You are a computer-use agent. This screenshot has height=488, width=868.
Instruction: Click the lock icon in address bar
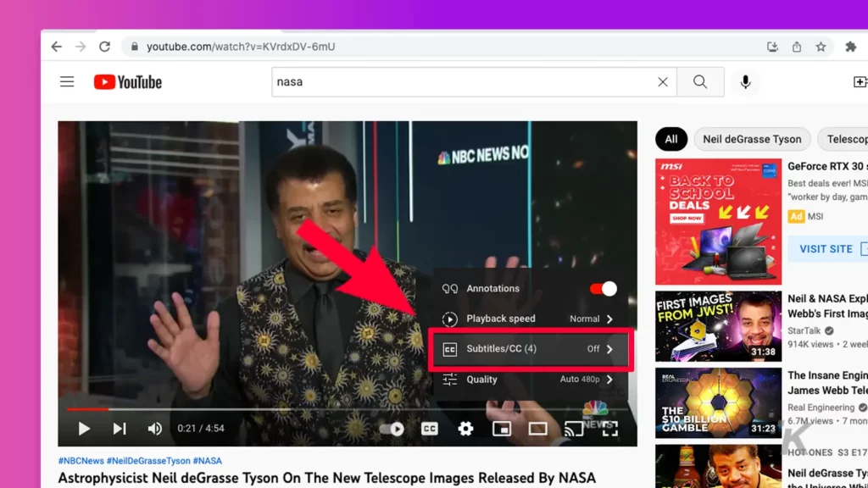(x=134, y=47)
